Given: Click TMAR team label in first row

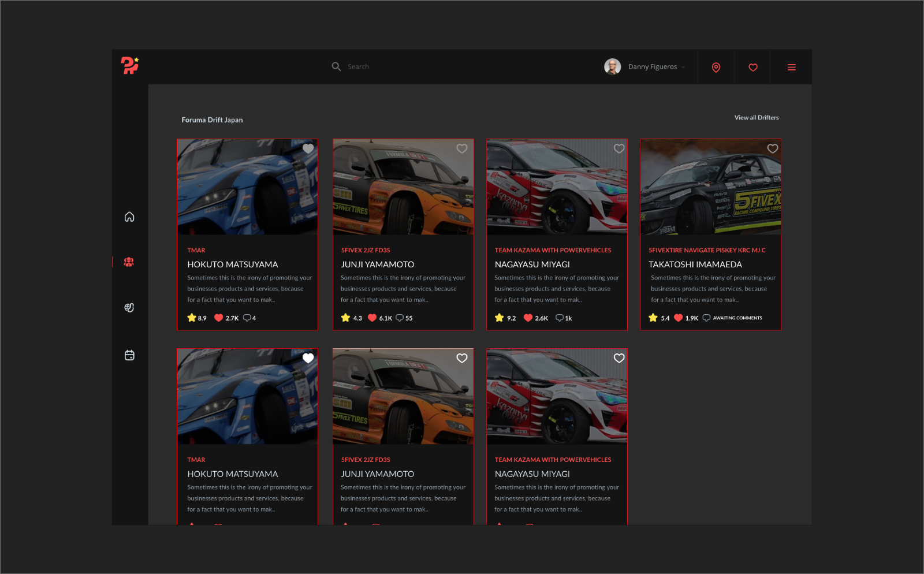Looking at the screenshot, I should [x=196, y=250].
